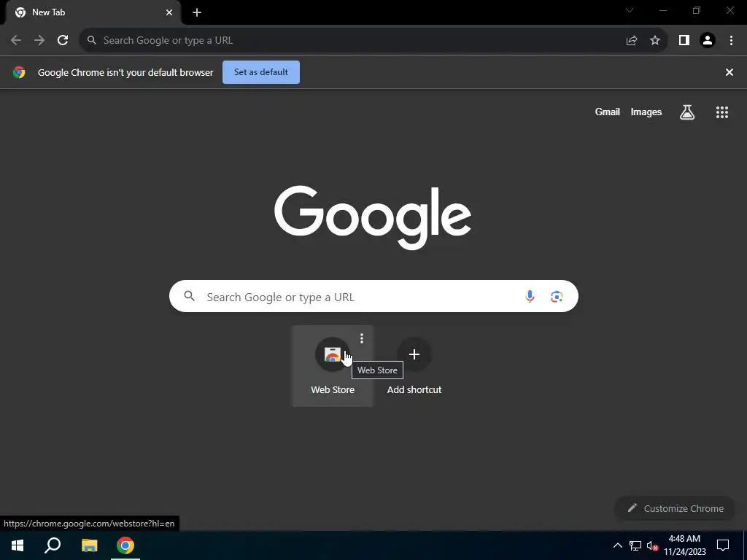The height and width of the screenshot is (560, 747).
Task: Open the Gmail link
Action: tap(608, 112)
